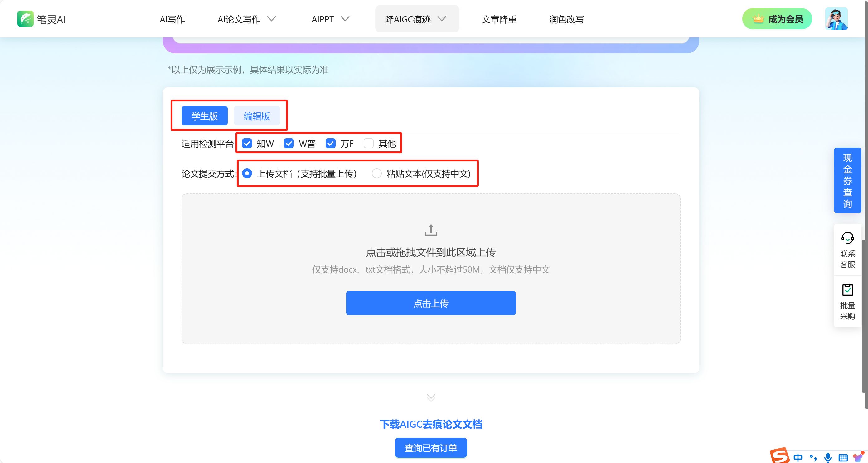Click the input method punctuation icon
Viewport: 868px width, 463px height.
point(813,458)
